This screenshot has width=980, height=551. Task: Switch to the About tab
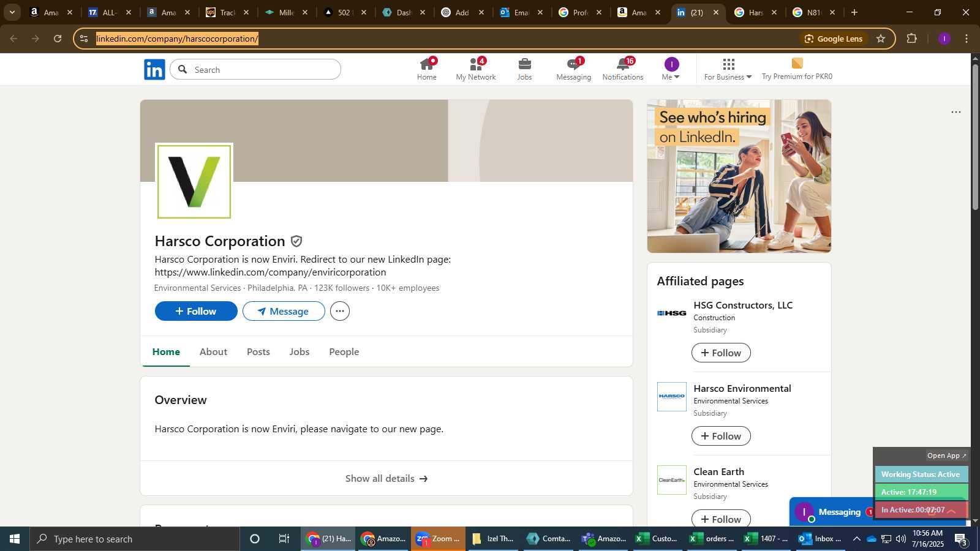pyautogui.click(x=213, y=352)
